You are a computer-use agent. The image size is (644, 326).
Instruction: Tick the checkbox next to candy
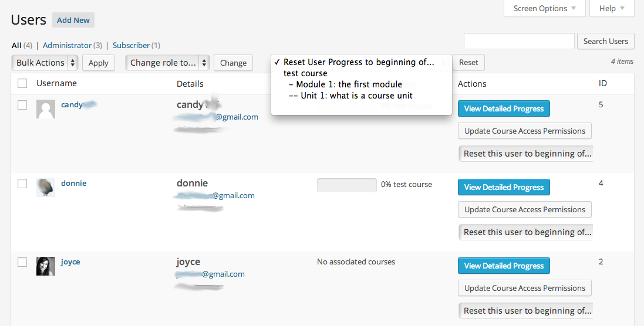click(22, 105)
